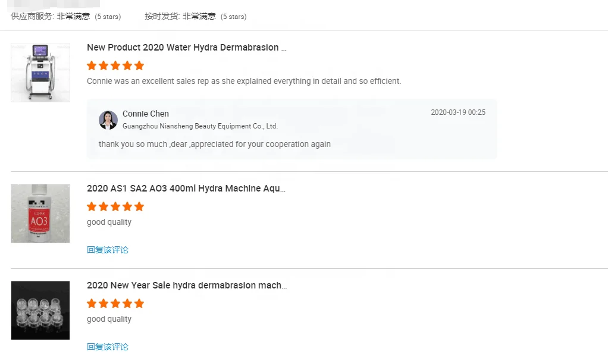Screen dimensions: 608x364
Task: Click the hydra dermabrasion machine product thumbnail
Action: 40,73
